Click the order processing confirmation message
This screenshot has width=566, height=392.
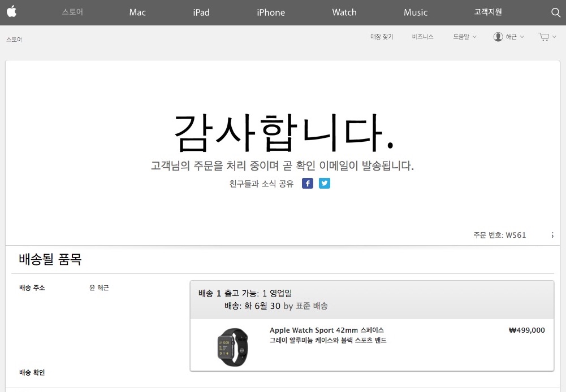[x=282, y=166]
